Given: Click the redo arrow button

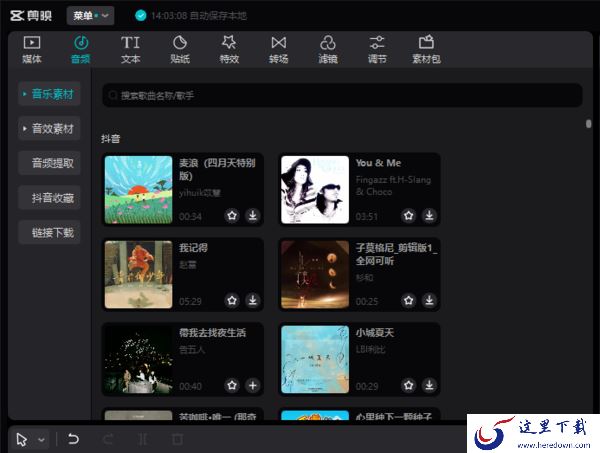Looking at the screenshot, I should tap(108, 439).
